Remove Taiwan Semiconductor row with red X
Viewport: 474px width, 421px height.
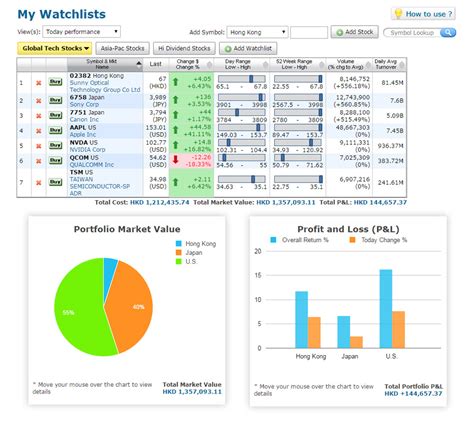tap(39, 183)
